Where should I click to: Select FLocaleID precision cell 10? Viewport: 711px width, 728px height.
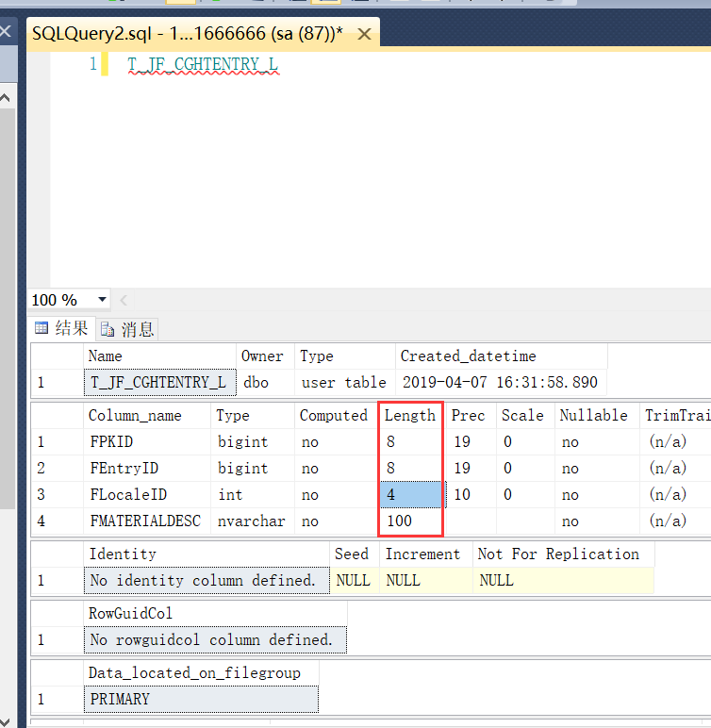tap(471, 494)
